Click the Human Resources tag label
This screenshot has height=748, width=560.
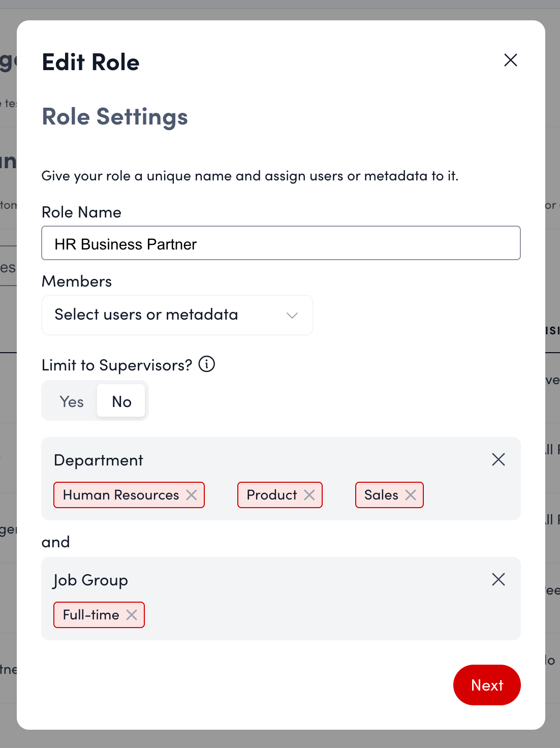point(121,495)
